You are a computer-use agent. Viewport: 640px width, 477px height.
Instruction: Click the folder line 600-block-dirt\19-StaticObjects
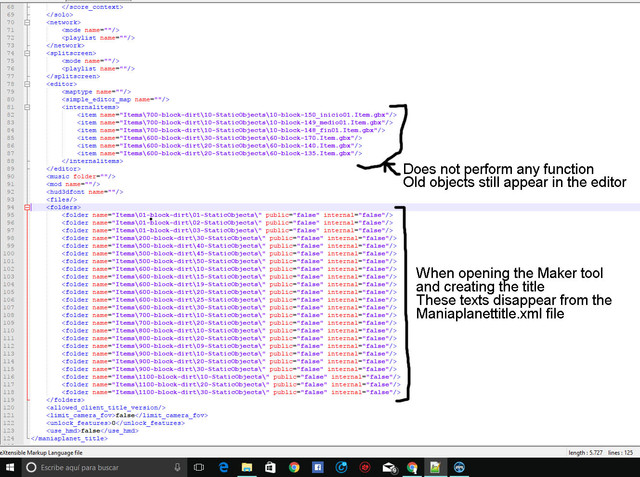click(229, 284)
